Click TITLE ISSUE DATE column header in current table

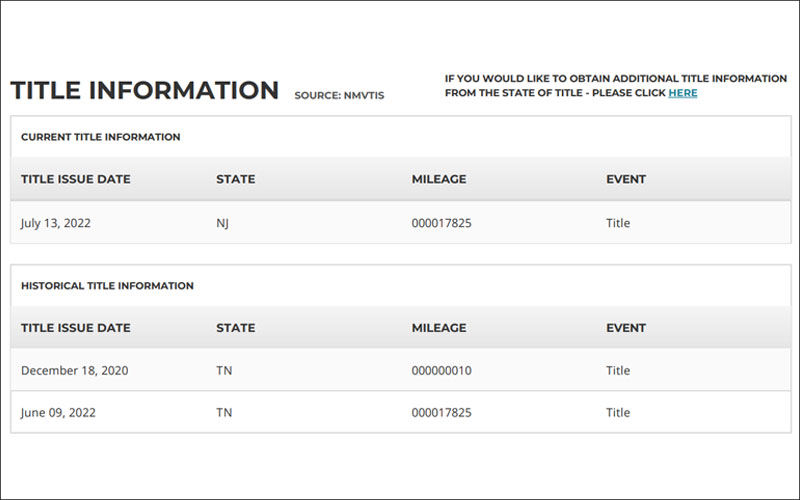tap(76, 179)
